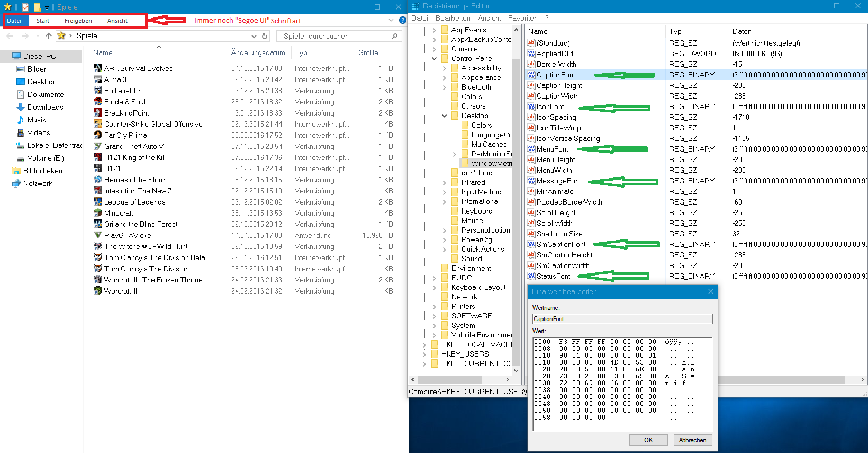Select the CaptionFont binary value icon
868x453 pixels.
tap(531, 75)
